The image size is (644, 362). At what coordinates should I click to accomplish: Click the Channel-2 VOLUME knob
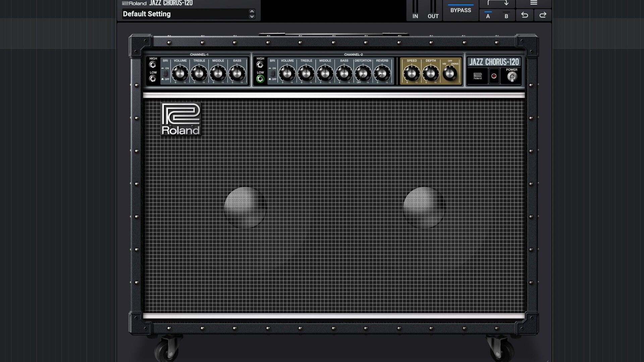[x=287, y=73]
